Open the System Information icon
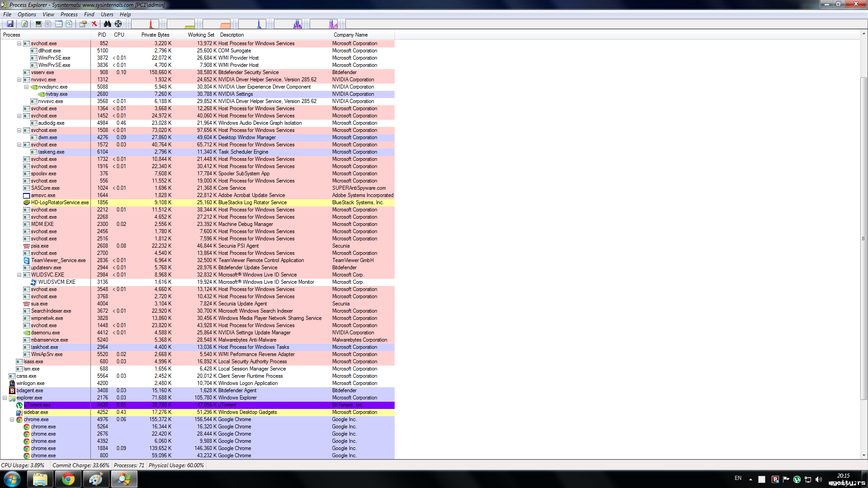Image resolution: width=868 pixels, height=488 pixels. [x=38, y=24]
